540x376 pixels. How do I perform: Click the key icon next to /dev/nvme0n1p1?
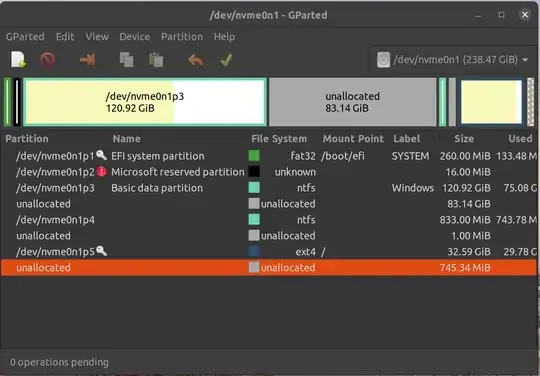101,155
